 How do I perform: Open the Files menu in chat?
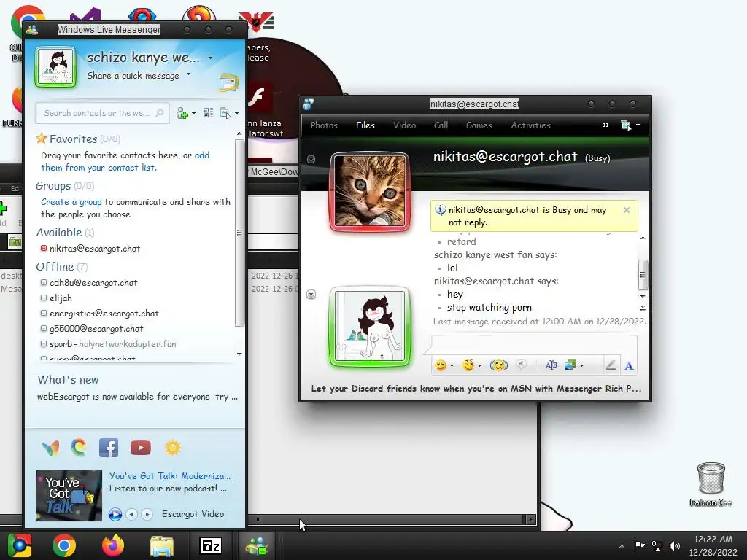pyautogui.click(x=365, y=125)
